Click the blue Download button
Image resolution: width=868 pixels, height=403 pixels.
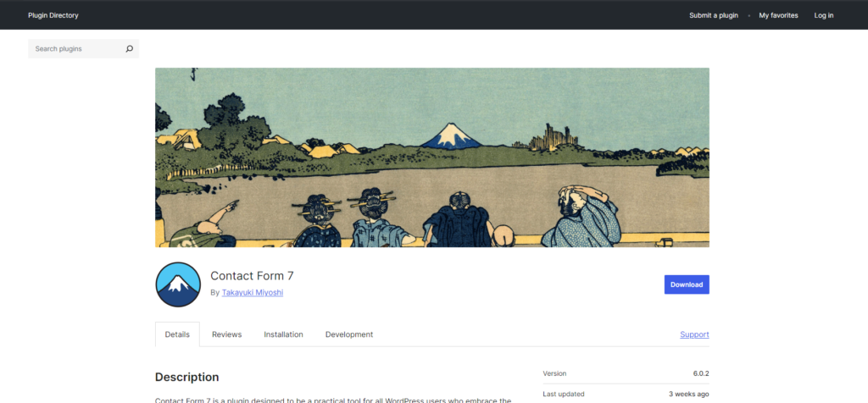687,284
